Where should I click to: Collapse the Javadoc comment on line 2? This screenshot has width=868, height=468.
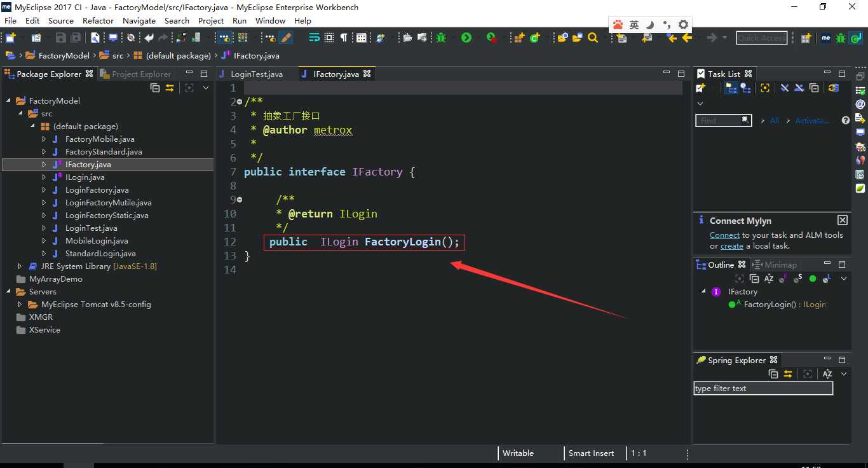tap(240, 102)
